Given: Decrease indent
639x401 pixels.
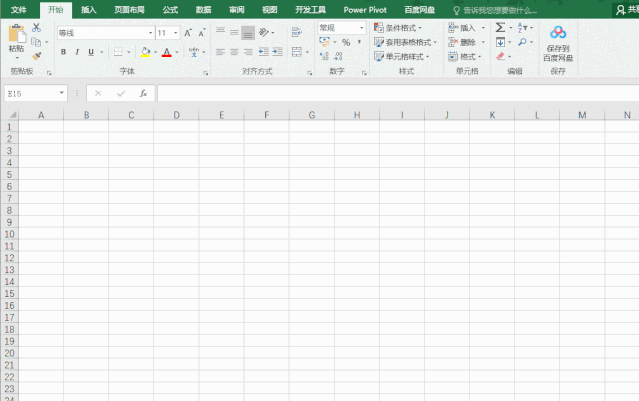Looking at the screenshot, I should [x=264, y=52].
